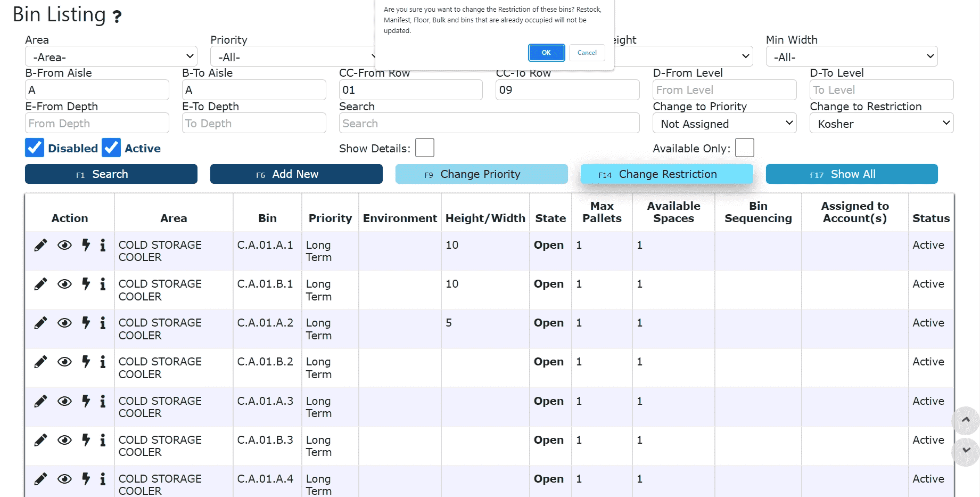
Task: Click lightning bolt icon for bin C.A.01.B.3
Action: pyautogui.click(x=86, y=440)
